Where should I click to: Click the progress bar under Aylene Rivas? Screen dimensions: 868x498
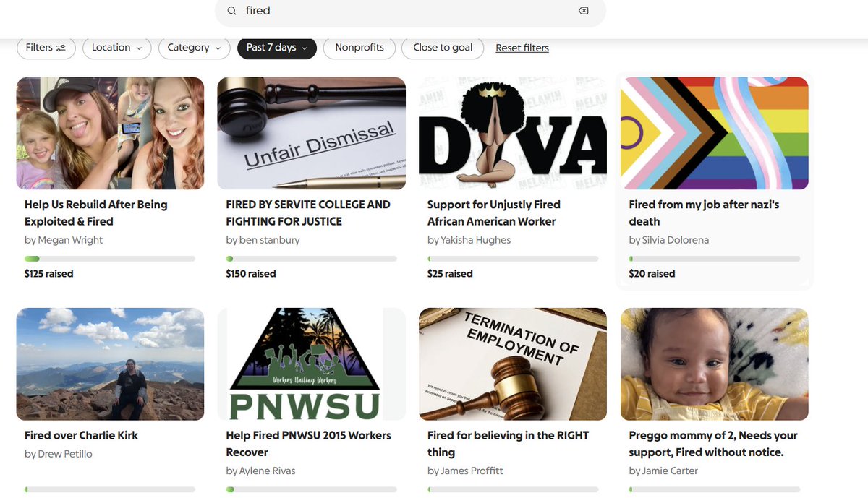click(311, 490)
